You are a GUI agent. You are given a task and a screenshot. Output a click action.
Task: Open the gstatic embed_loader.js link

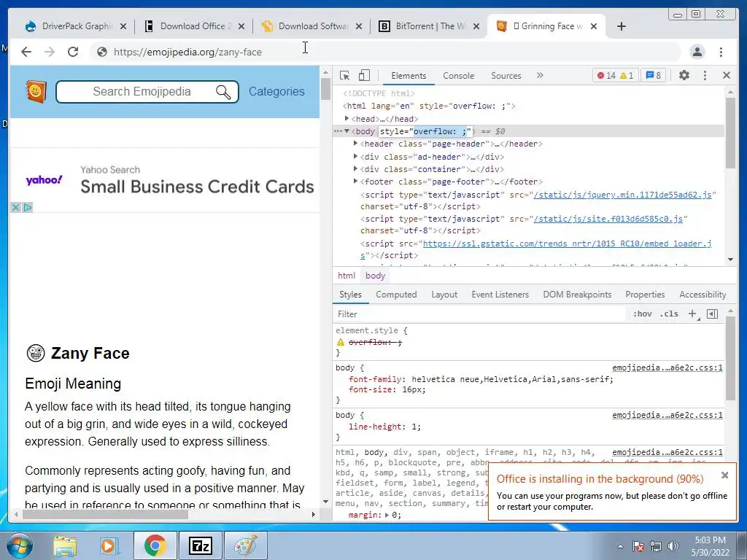click(x=567, y=244)
